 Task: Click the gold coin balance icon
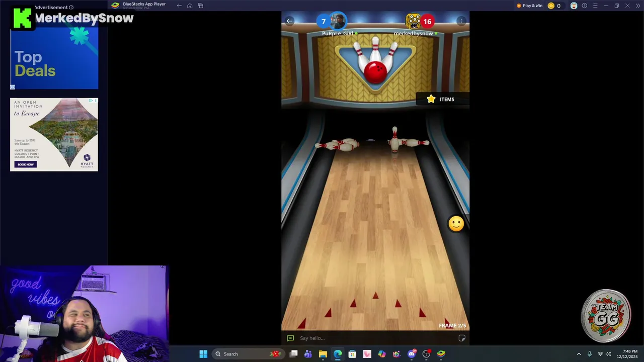[551, 6]
